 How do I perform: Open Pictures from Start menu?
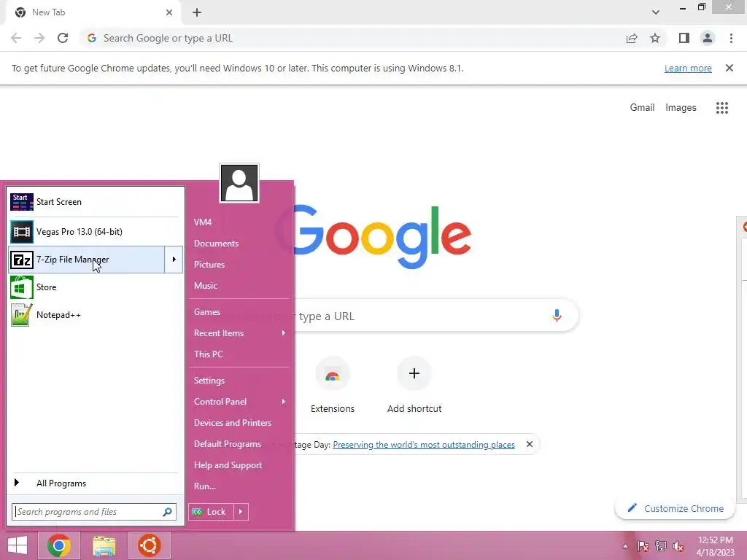[x=209, y=264]
